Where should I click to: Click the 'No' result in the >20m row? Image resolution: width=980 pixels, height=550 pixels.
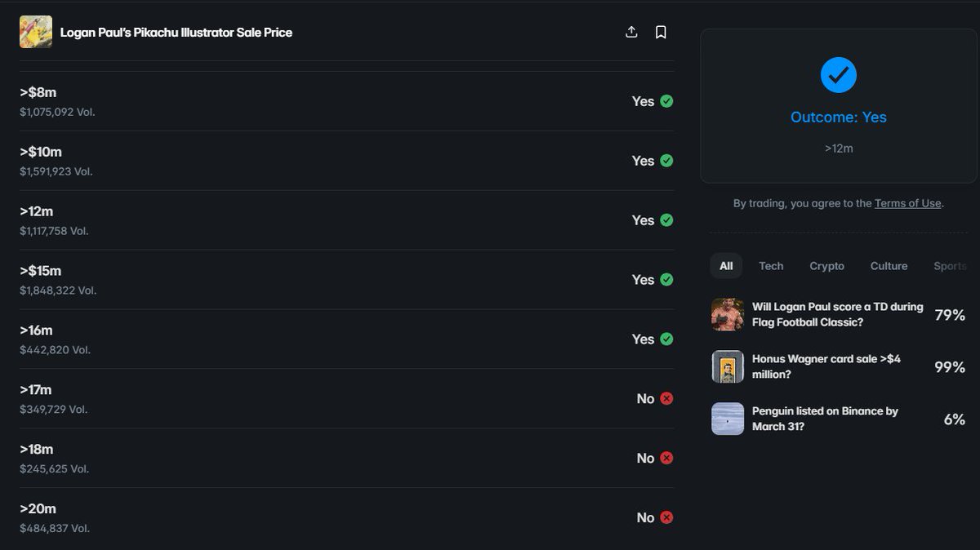point(645,518)
